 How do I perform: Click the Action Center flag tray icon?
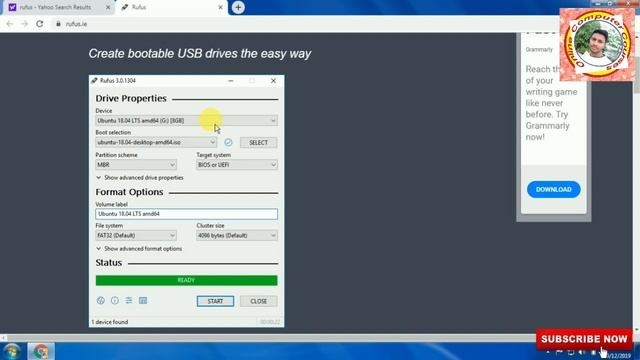click(x=559, y=352)
